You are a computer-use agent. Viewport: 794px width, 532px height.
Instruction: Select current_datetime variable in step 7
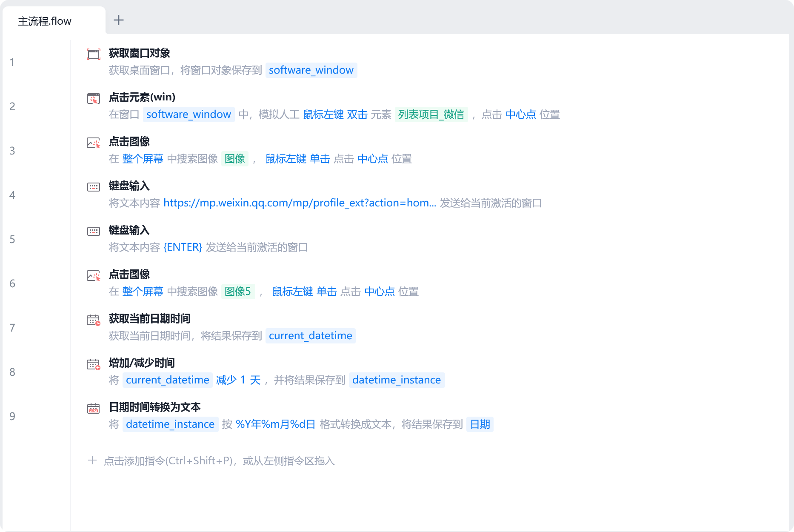pyautogui.click(x=311, y=336)
